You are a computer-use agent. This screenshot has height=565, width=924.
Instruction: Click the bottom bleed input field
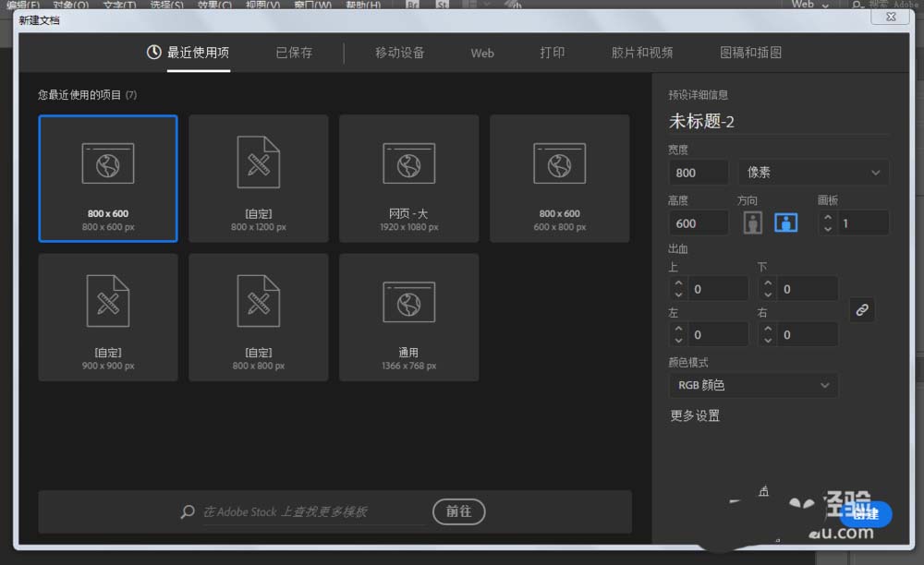coord(808,289)
